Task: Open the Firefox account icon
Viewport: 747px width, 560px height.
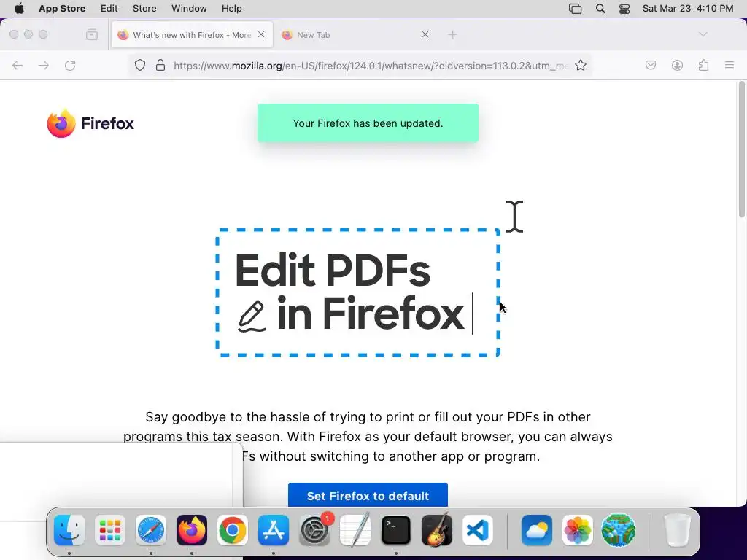Action: click(x=677, y=65)
